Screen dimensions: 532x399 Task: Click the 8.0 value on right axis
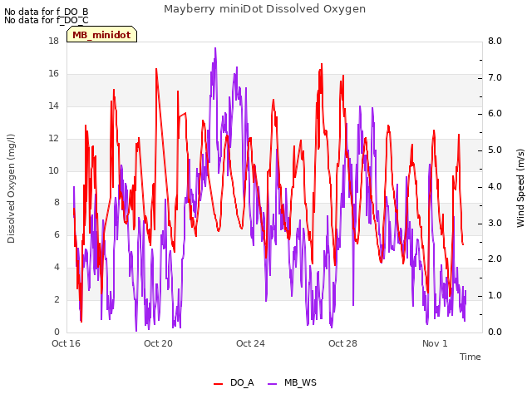pyautogui.click(x=495, y=41)
